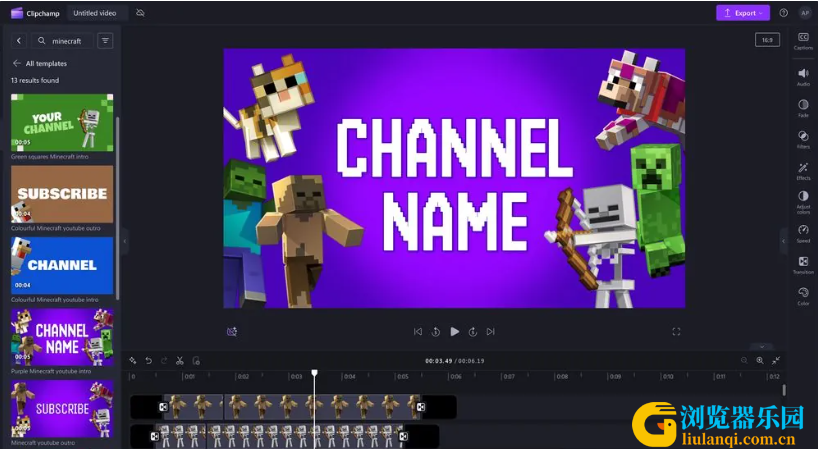Click the templates list scrollbar
The height and width of the screenshot is (449, 818).
tap(117, 209)
